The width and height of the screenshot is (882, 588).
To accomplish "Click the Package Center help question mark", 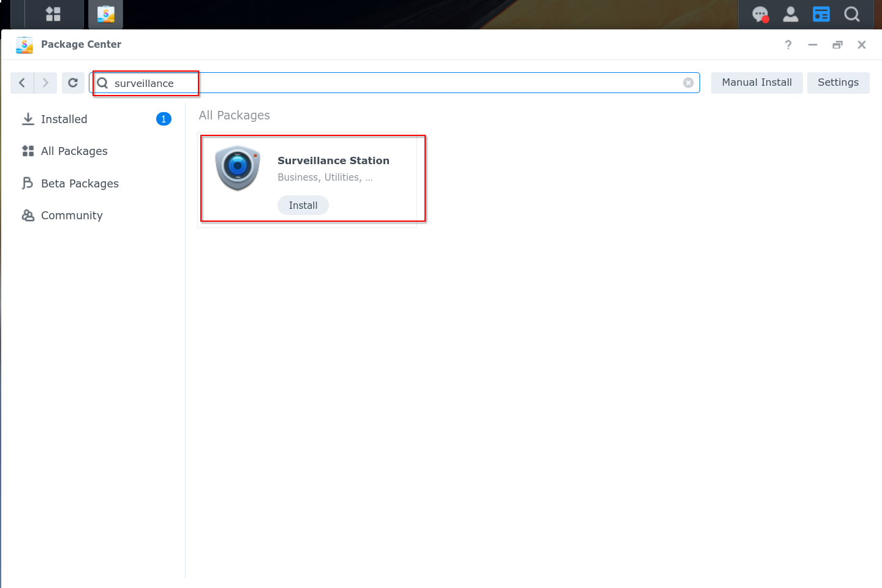I will point(788,45).
